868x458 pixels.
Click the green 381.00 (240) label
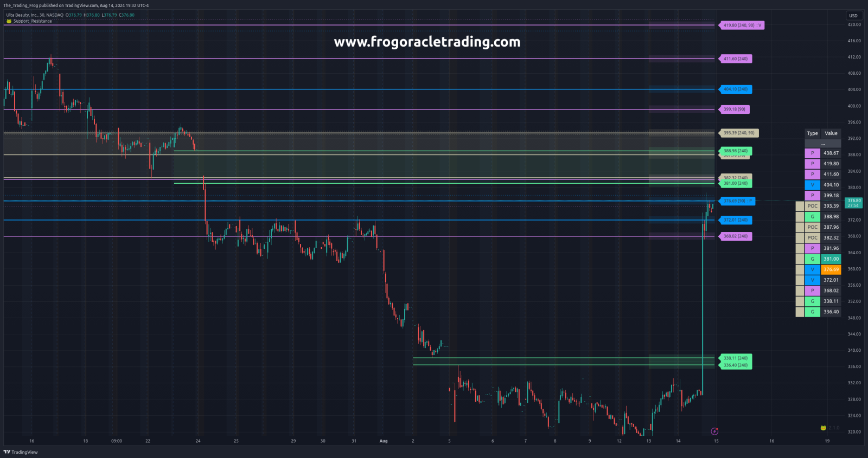736,183
